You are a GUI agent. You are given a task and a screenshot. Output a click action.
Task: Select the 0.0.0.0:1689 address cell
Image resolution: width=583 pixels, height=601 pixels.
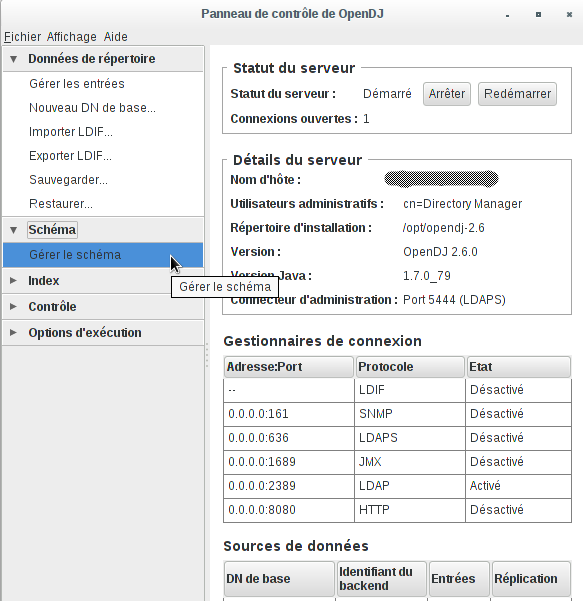pyautogui.click(x=289, y=462)
